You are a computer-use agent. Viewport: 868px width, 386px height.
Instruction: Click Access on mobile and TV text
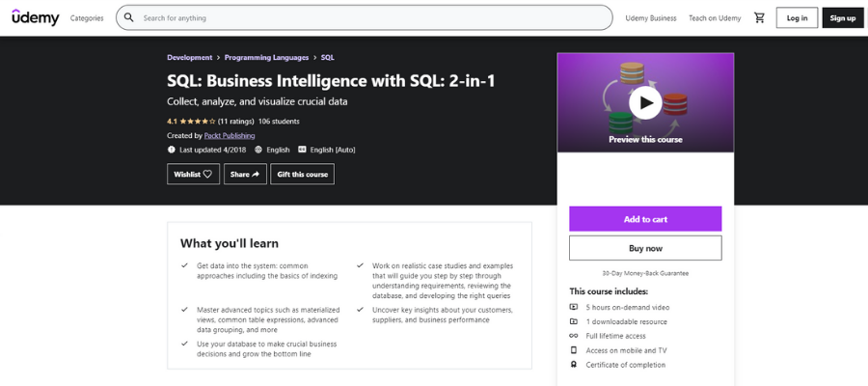[626, 350]
